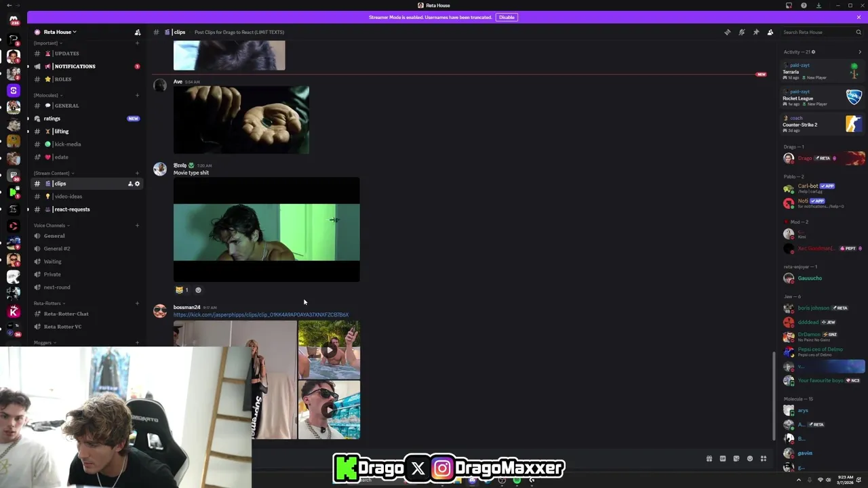
Task: Join the Waiting voice channel
Action: point(86,262)
